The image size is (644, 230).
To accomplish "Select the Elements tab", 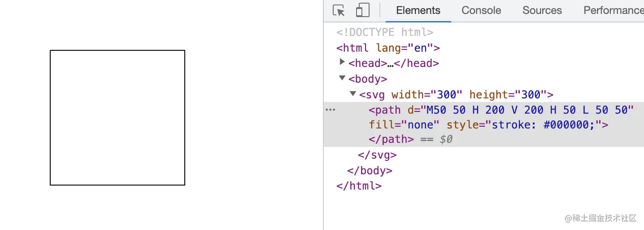I will click(418, 10).
